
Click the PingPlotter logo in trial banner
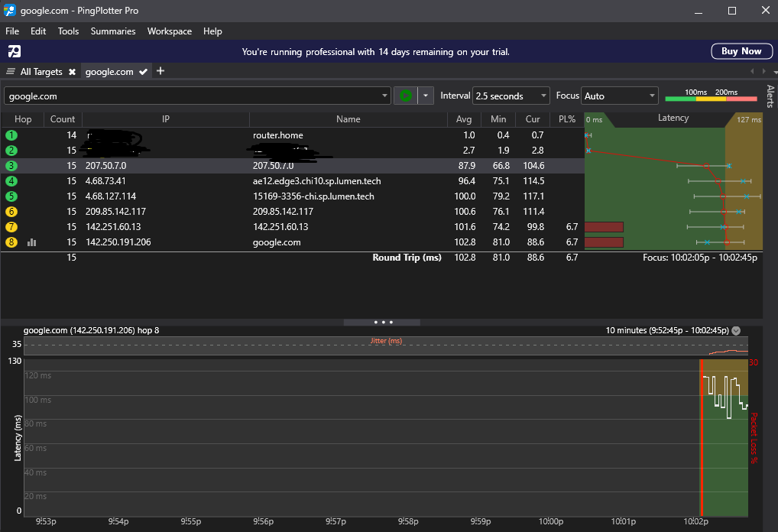[x=15, y=51]
